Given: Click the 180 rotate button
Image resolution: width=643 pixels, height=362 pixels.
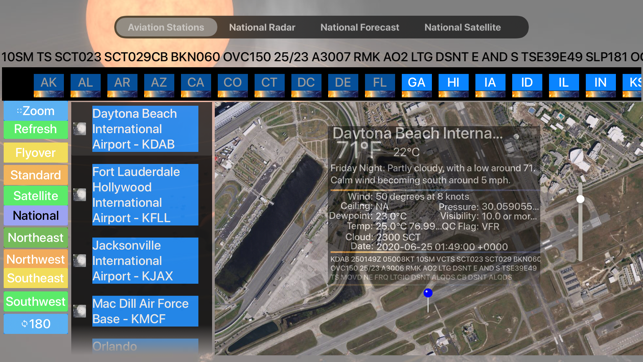Looking at the screenshot, I should [36, 324].
